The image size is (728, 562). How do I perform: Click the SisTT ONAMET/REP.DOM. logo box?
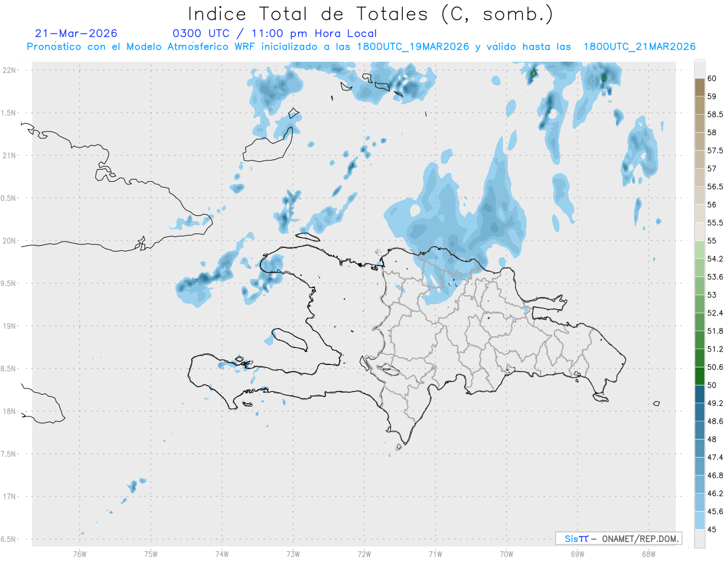618,538
